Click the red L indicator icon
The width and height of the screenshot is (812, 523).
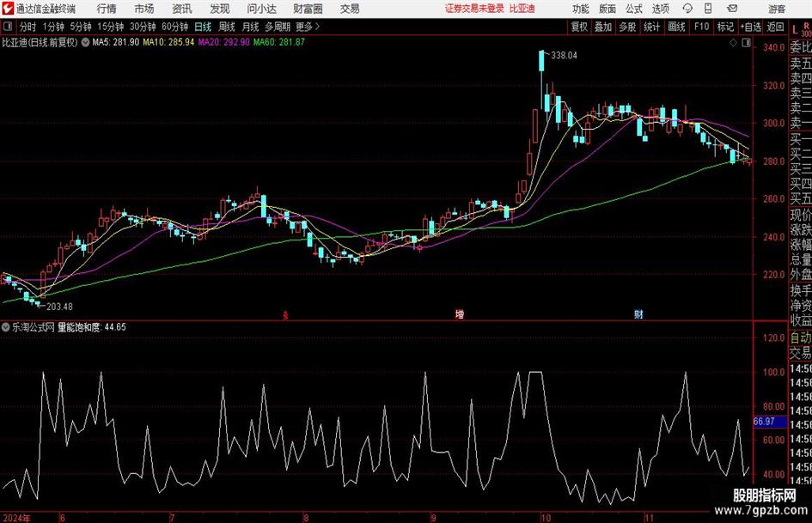[795, 30]
